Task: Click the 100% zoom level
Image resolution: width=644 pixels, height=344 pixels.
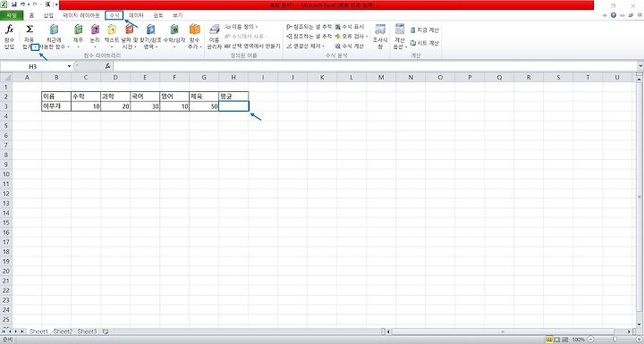Action: click(579, 340)
